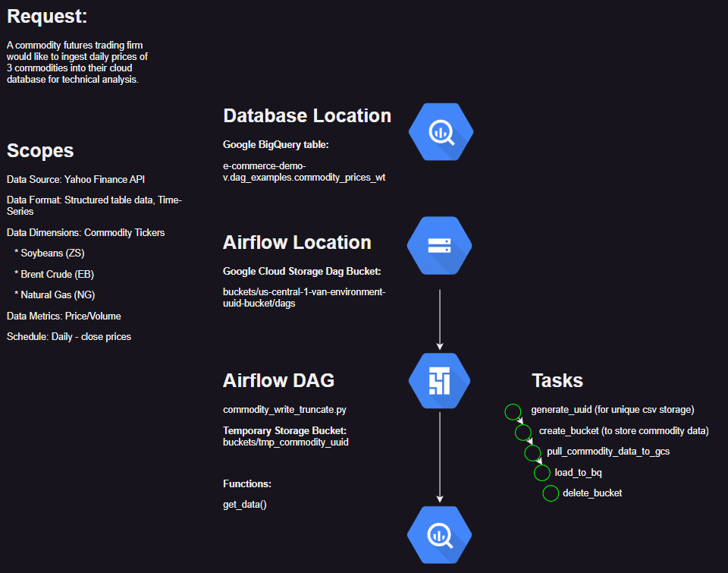Select the create_bucket task circle
This screenshot has width=728, height=573.
[523, 432]
